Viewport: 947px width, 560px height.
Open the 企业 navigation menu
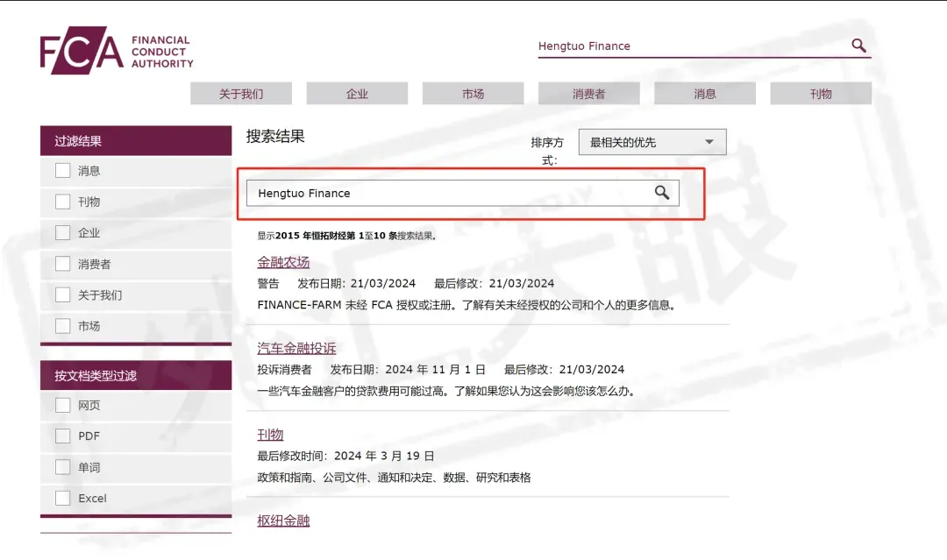[357, 94]
